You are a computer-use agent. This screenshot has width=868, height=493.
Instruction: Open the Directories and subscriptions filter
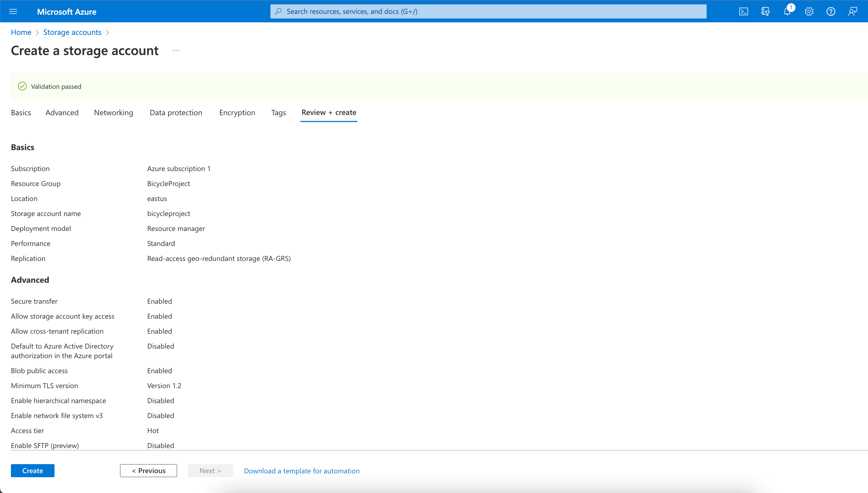click(x=765, y=11)
